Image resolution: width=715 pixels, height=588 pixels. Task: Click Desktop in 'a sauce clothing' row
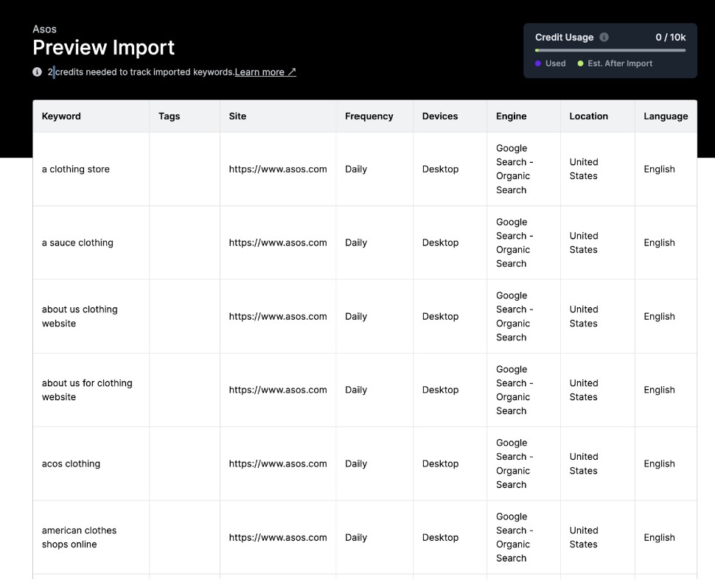(x=440, y=242)
